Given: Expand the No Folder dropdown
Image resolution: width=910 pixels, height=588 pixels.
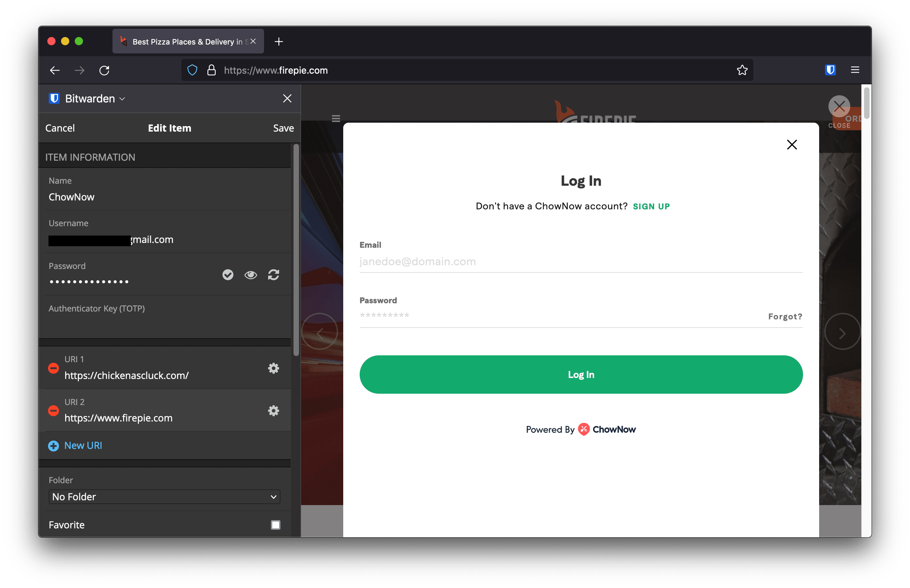Looking at the screenshot, I should click(164, 496).
